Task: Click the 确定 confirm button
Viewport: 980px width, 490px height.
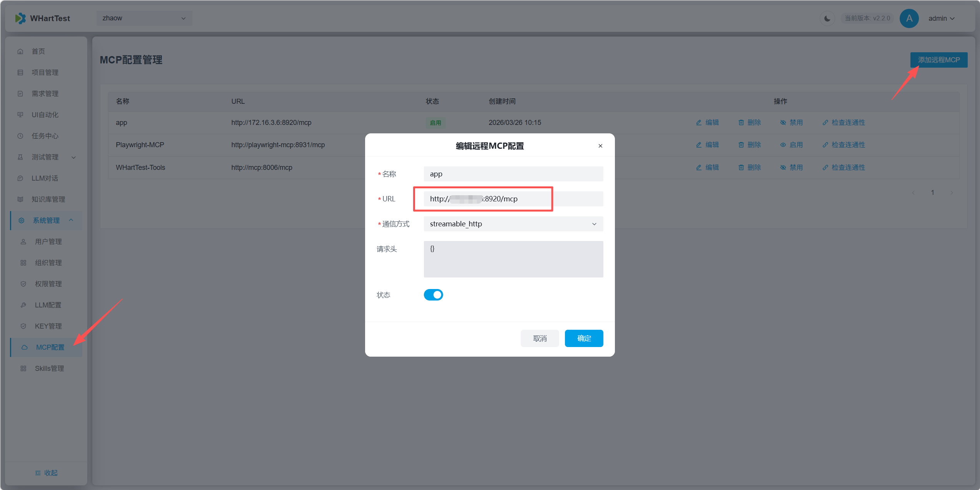Action: tap(584, 339)
